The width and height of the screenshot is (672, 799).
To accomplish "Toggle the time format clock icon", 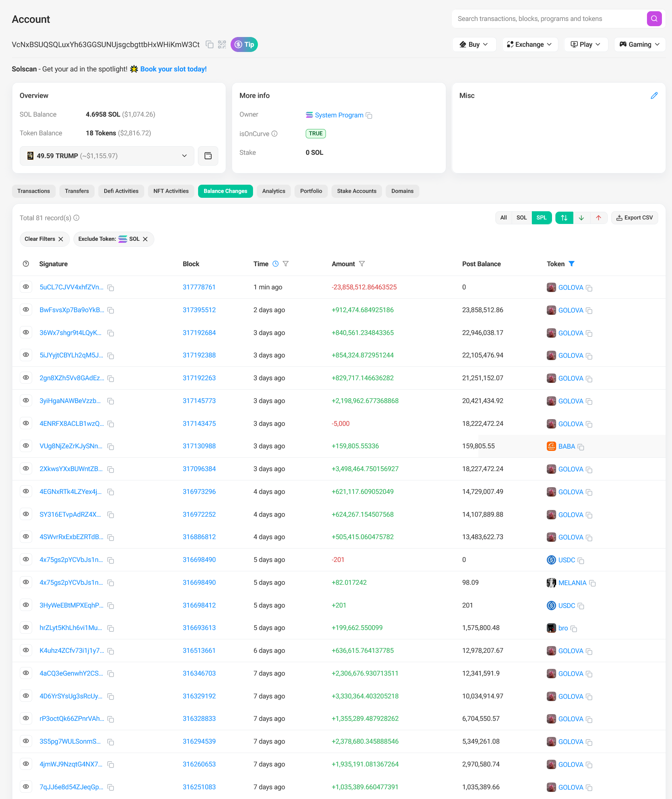I will (x=275, y=264).
